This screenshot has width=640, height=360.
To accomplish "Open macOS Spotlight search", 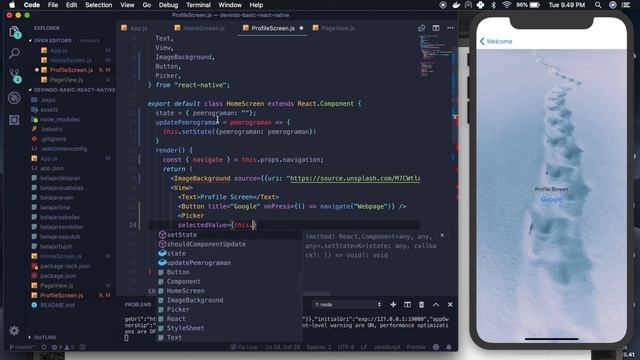I will [x=598, y=5].
